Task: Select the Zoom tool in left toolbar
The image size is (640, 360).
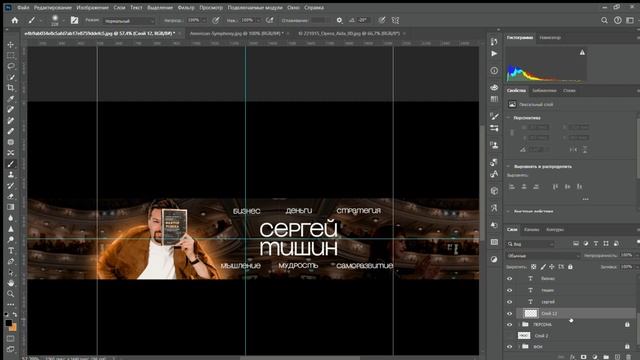Action: pyautogui.click(x=11, y=294)
